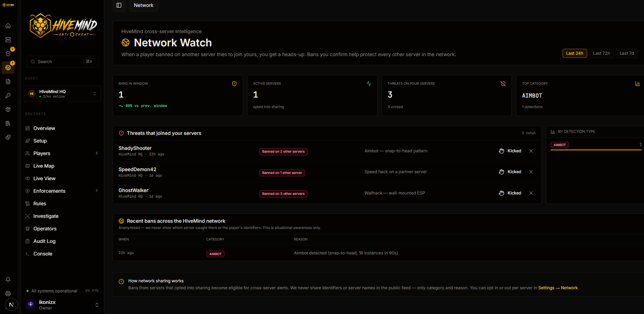Select the network icon with badge 3
The image size is (644, 314).
point(8,68)
